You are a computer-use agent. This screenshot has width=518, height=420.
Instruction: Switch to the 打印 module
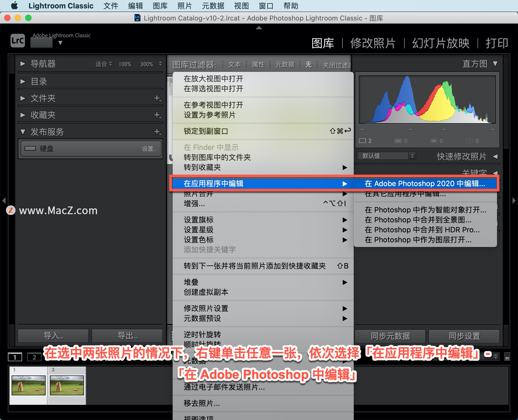(497, 43)
